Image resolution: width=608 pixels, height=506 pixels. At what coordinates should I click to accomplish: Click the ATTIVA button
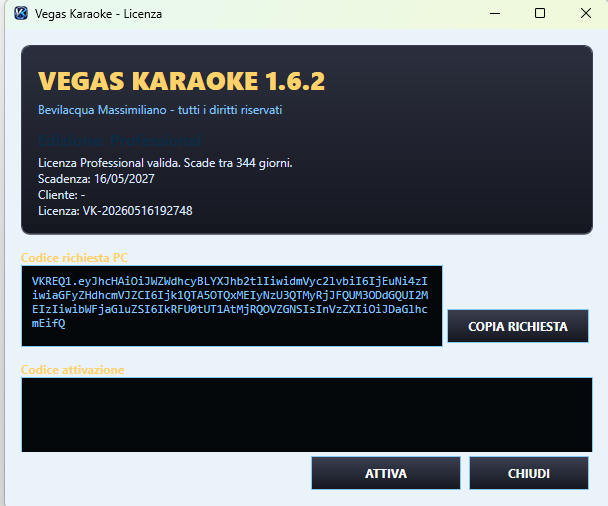pos(386,473)
